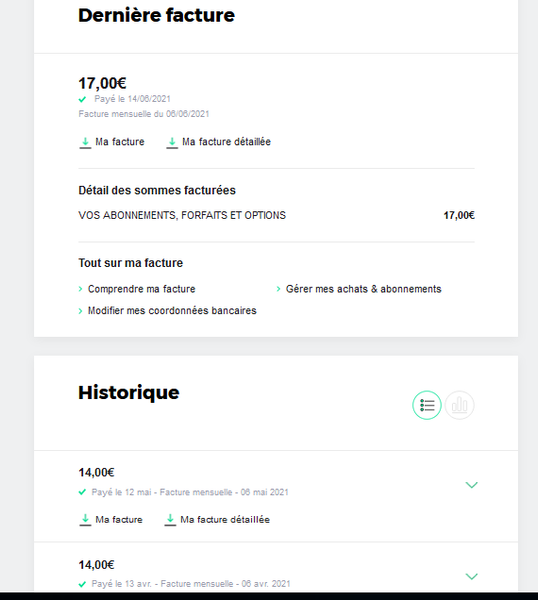Click the chevron before 'Modifier mes coordonnées bancaires'
This screenshot has height=600, width=538.
(80, 311)
